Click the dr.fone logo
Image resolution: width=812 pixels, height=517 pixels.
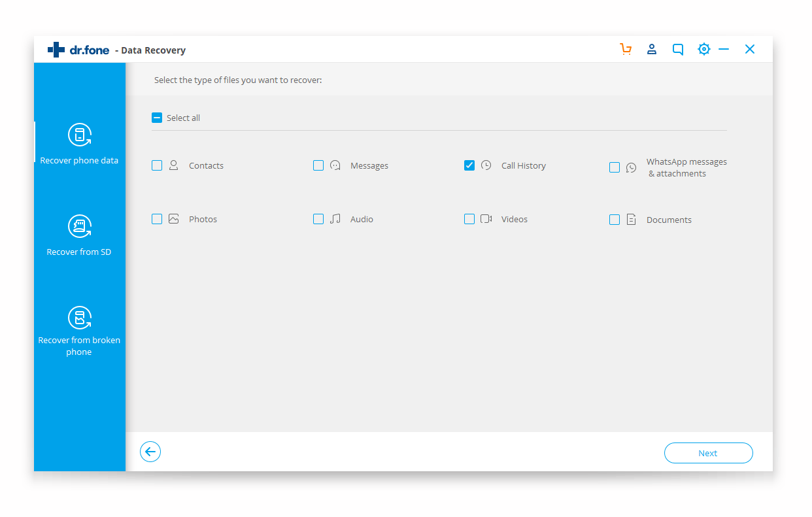click(x=78, y=50)
